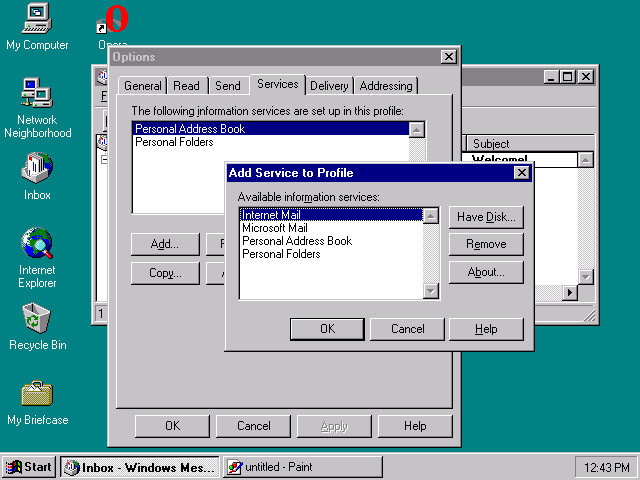Select Microsoft Mail in available services
The height and width of the screenshot is (480, 640).
point(331,228)
